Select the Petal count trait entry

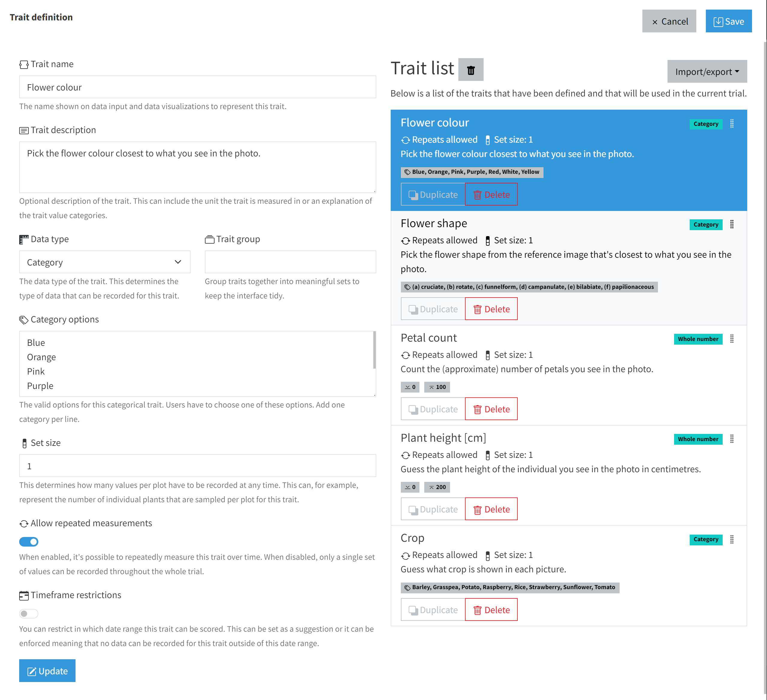coord(568,375)
